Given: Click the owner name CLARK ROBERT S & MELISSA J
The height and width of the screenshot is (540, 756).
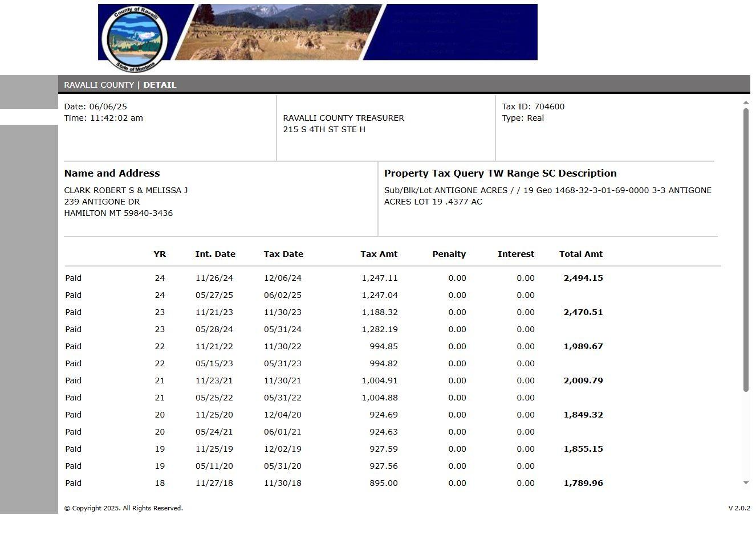Looking at the screenshot, I should coord(126,190).
